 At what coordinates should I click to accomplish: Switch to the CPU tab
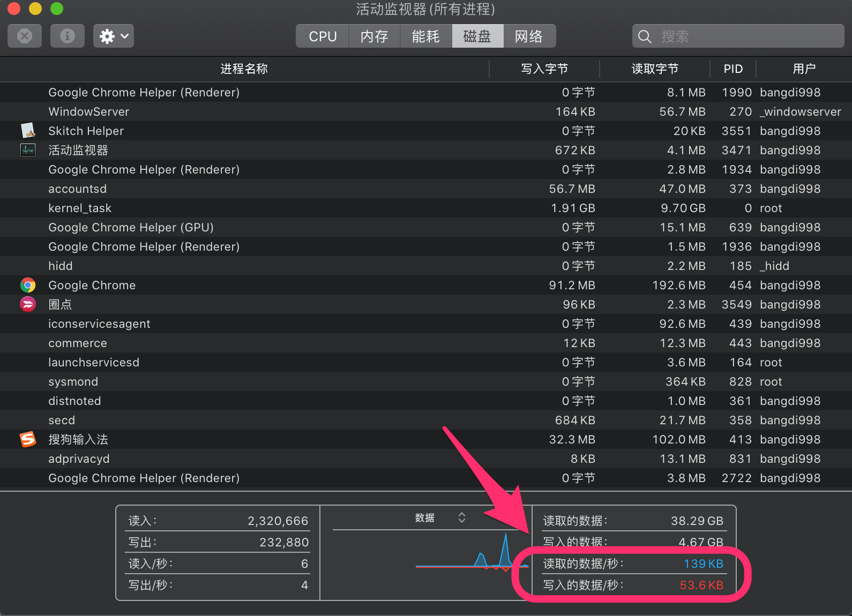(x=323, y=36)
